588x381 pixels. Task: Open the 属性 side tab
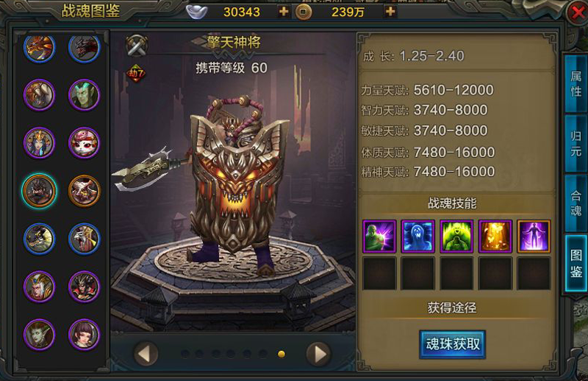pyautogui.click(x=576, y=84)
